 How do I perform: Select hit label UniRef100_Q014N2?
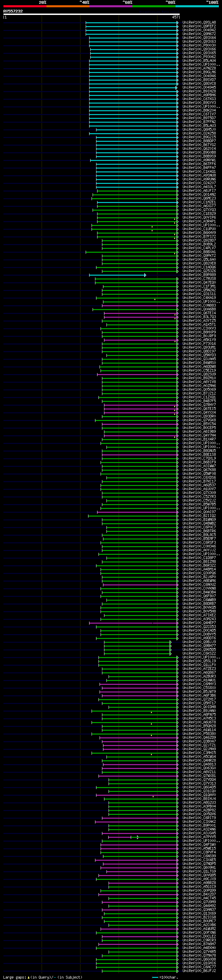point(199,194)
